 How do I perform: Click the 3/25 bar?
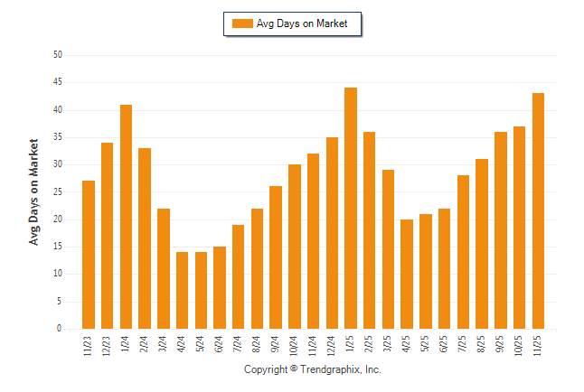(388, 249)
